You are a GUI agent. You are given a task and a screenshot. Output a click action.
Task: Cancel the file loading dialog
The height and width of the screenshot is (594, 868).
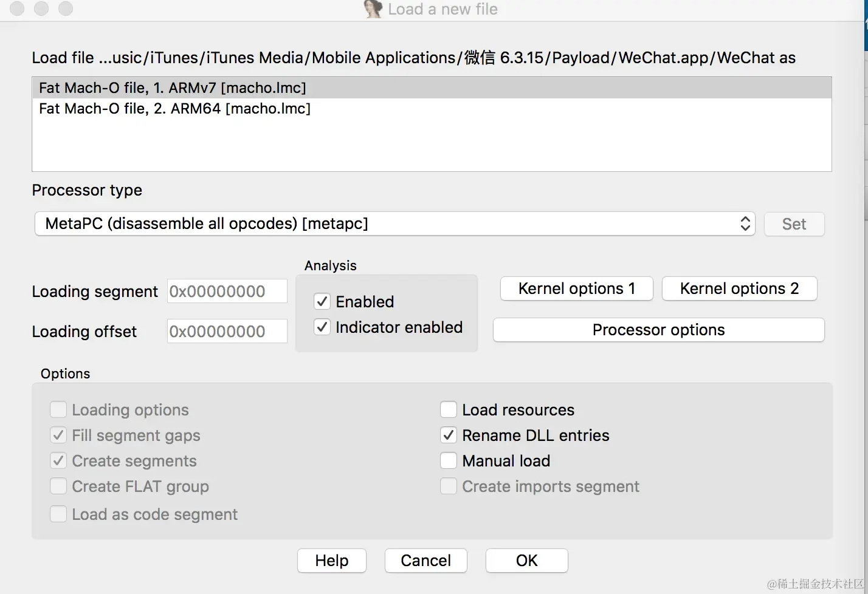pos(425,561)
